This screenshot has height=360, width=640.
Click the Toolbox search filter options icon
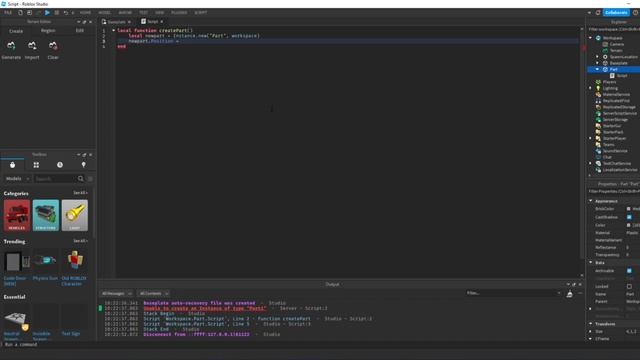(90, 179)
